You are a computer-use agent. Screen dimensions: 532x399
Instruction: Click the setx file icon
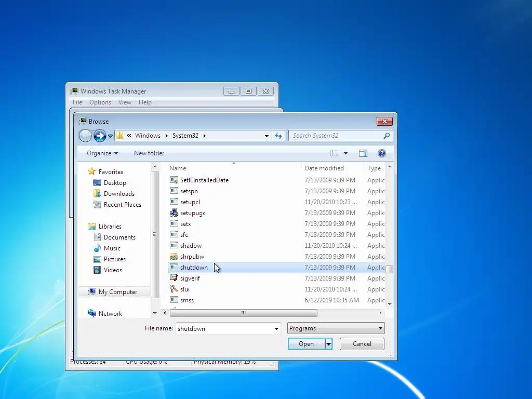point(174,223)
